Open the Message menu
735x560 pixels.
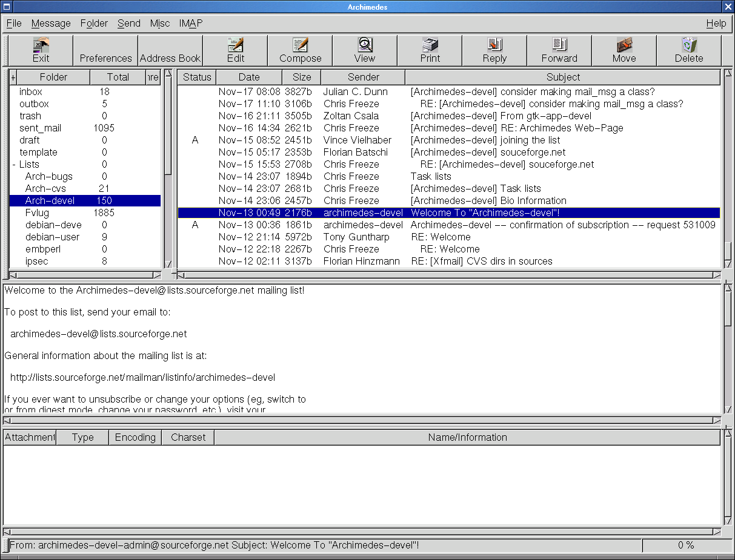pyautogui.click(x=51, y=24)
